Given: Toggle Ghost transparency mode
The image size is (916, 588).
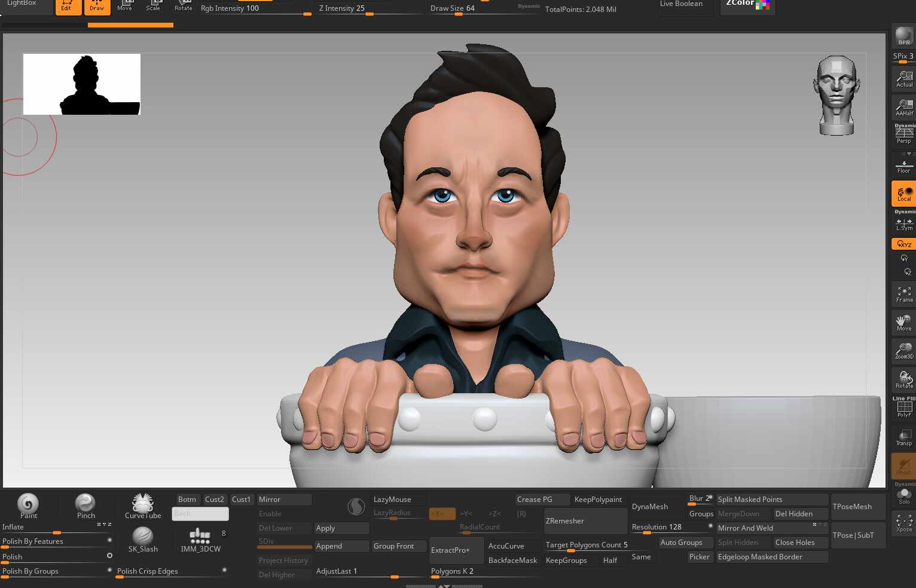Looking at the screenshot, I should pos(903,466).
